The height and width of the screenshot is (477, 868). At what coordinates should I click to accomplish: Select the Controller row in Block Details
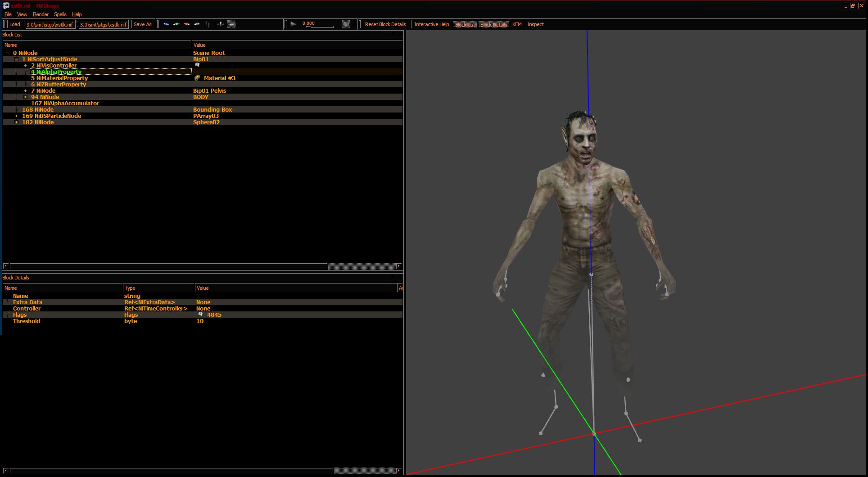[203, 308]
